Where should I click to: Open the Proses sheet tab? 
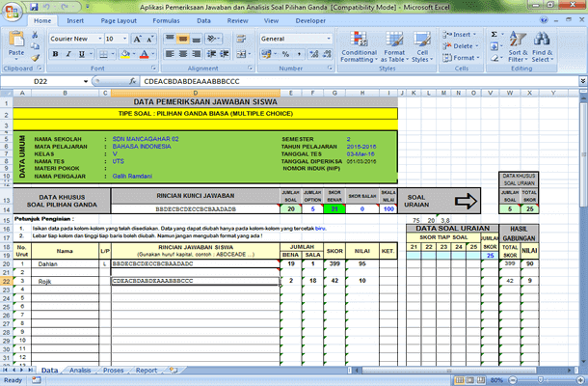click(x=113, y=371)
